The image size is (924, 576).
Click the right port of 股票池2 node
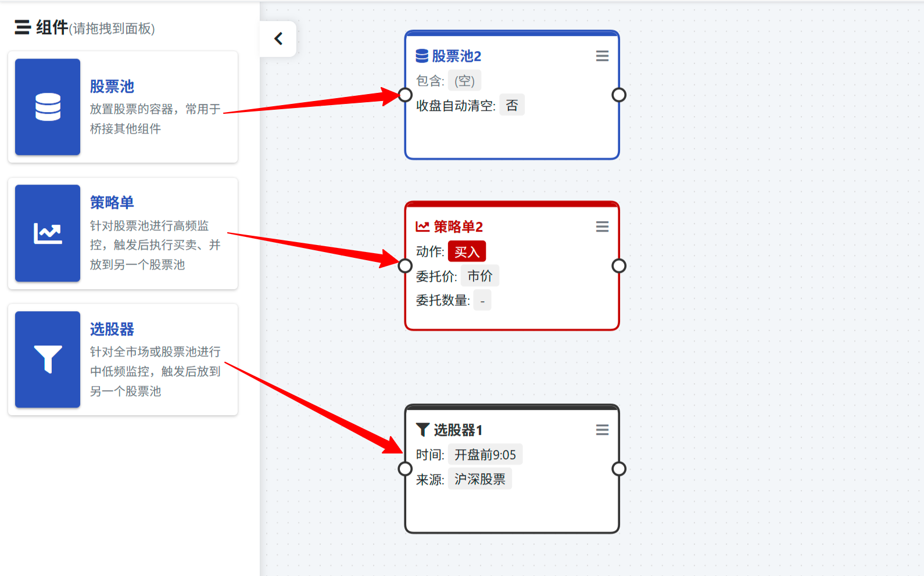(x=619, y=95)
